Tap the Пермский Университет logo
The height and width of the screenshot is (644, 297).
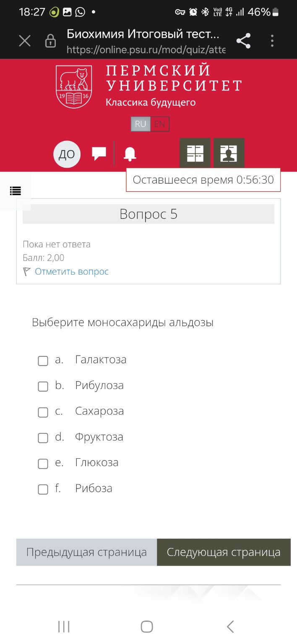(73, 85)
